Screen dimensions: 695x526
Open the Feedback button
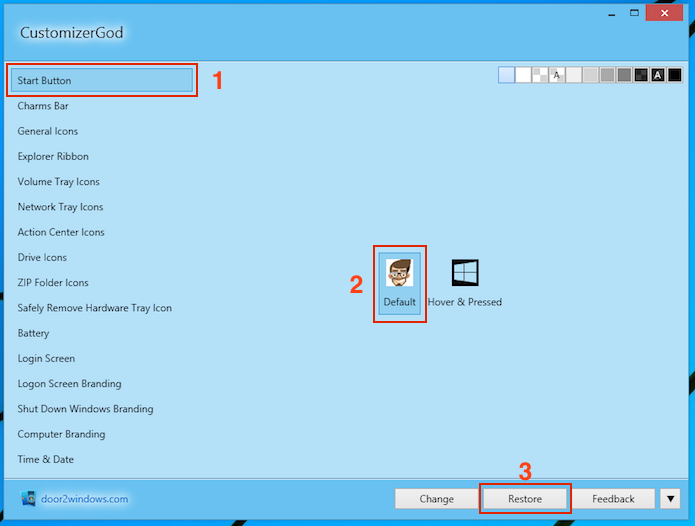click(613, 499)
